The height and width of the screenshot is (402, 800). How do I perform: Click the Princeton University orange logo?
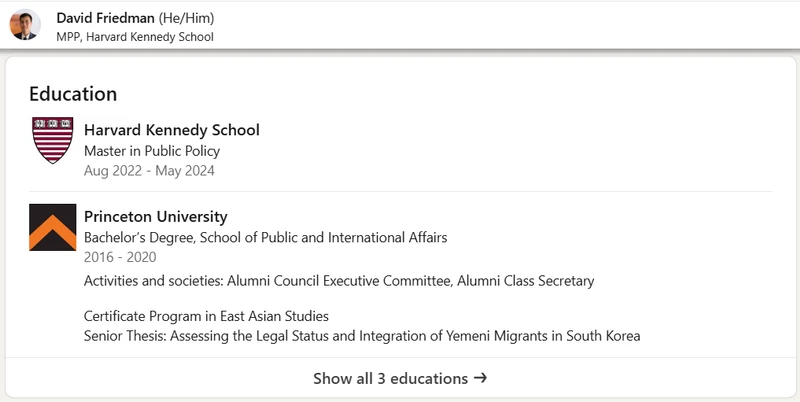(53, 227)
